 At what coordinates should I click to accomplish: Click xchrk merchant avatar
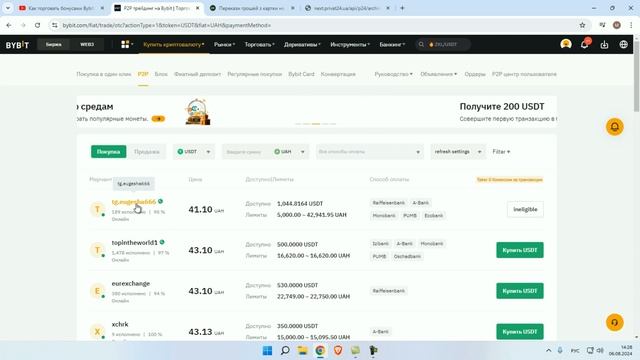point(97,331)
